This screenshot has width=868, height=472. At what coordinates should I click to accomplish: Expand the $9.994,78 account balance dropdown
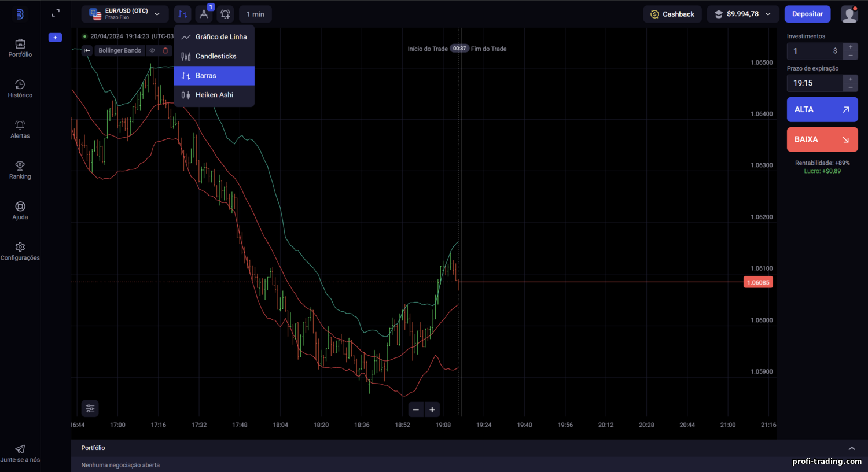(x=743, y=14)
